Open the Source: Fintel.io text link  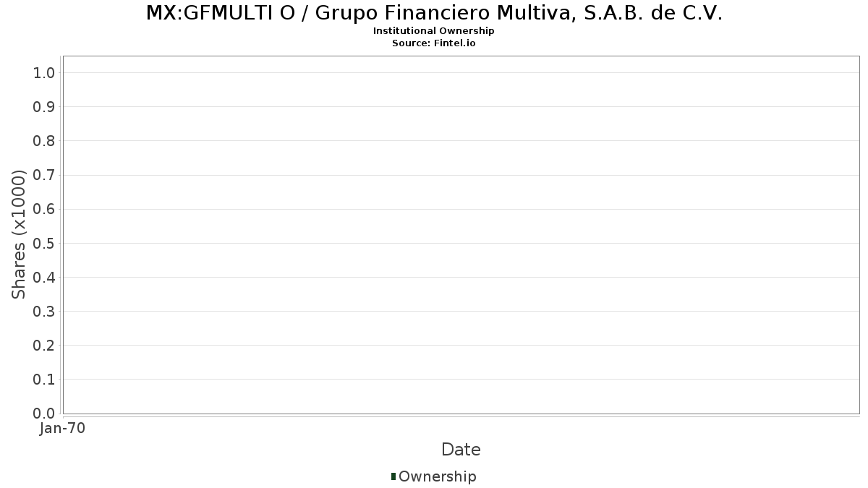coord(434,43)
